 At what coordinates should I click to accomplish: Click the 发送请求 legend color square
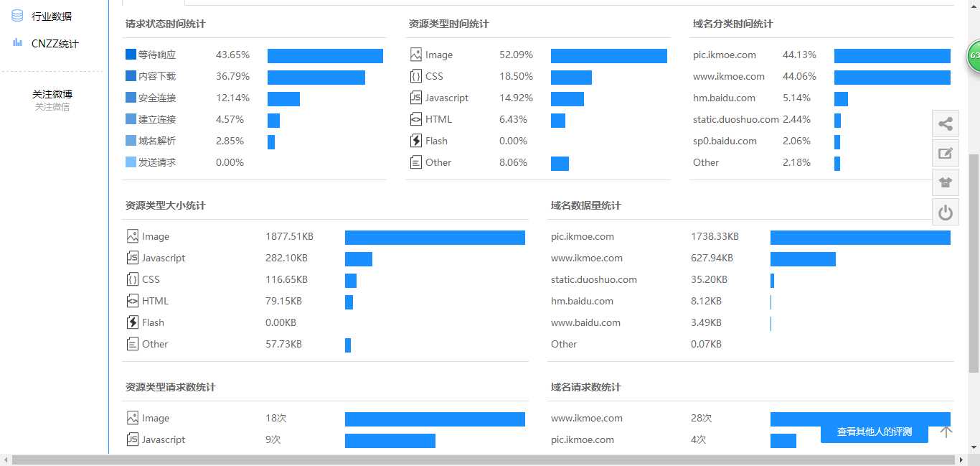point(131,162)
